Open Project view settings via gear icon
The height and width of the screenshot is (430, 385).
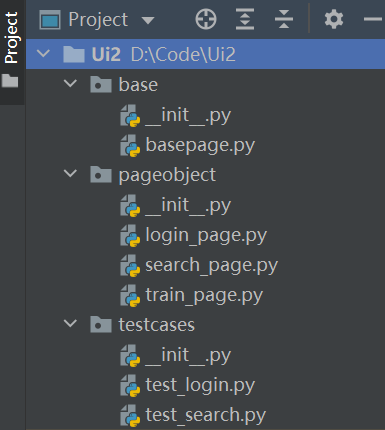(334, 19)
